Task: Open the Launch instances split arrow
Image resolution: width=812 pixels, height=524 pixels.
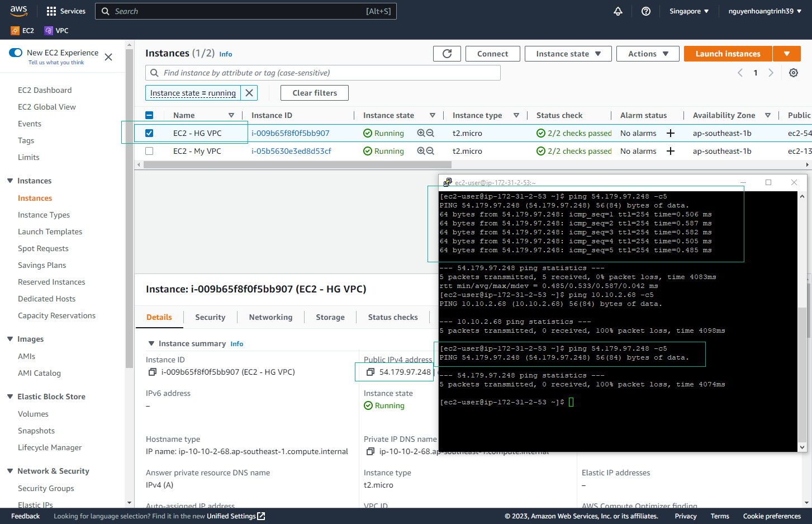Action: pyautogui.click(x=787, y=54)
